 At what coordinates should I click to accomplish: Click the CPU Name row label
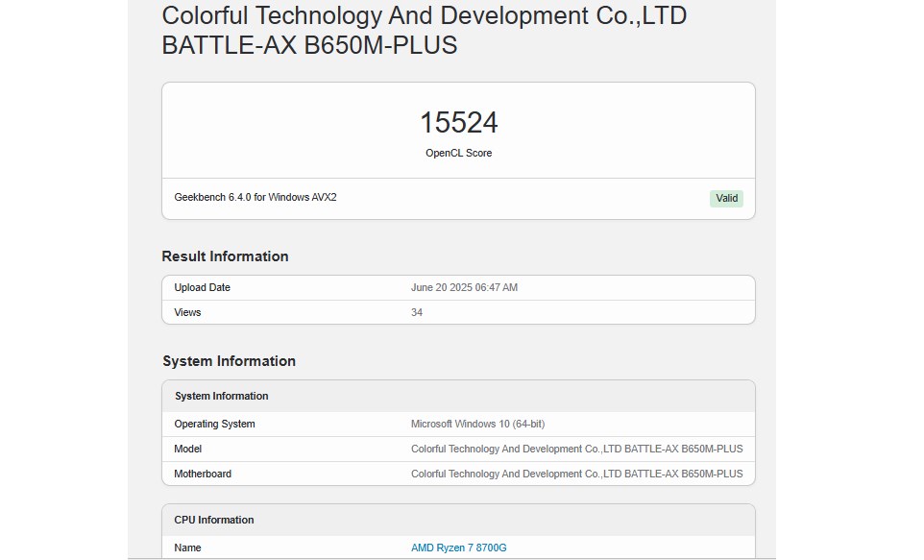(x=187, y=548)
